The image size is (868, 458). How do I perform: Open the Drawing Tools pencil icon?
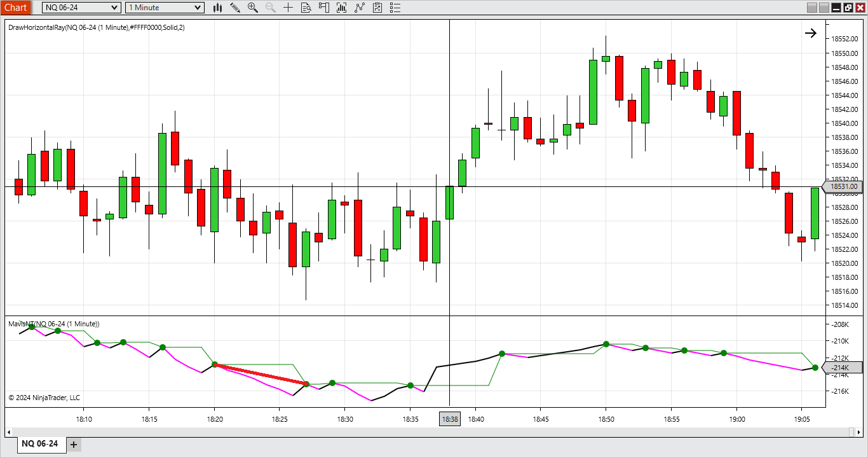pos(235,8)
